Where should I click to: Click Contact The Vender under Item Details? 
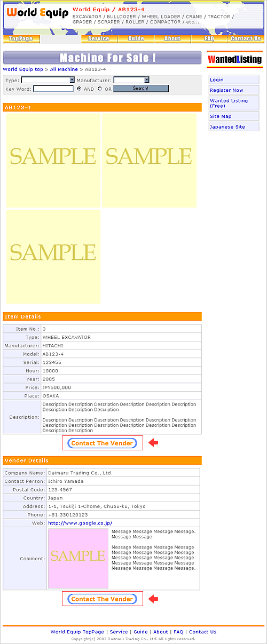(x=102, y=443)
